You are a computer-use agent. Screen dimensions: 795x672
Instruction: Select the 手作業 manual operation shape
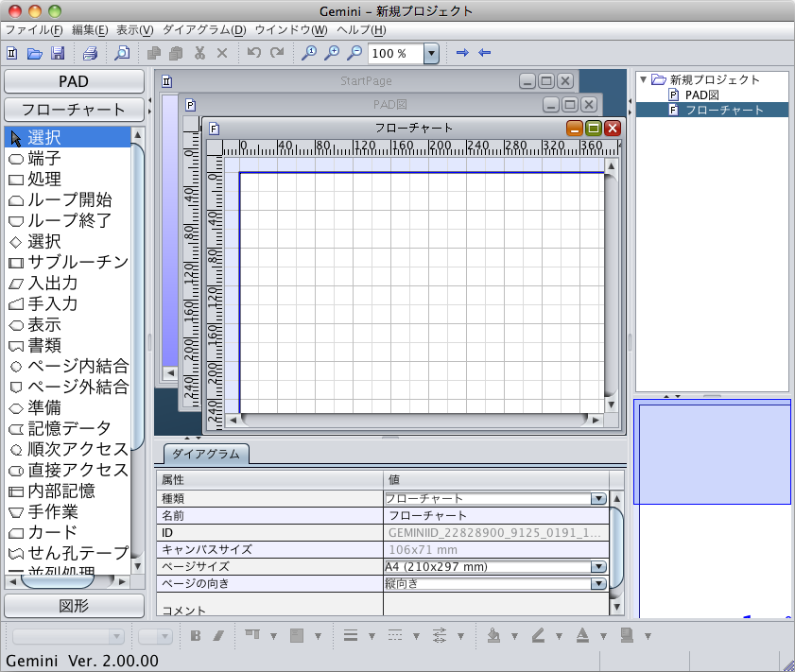point(68,511)
